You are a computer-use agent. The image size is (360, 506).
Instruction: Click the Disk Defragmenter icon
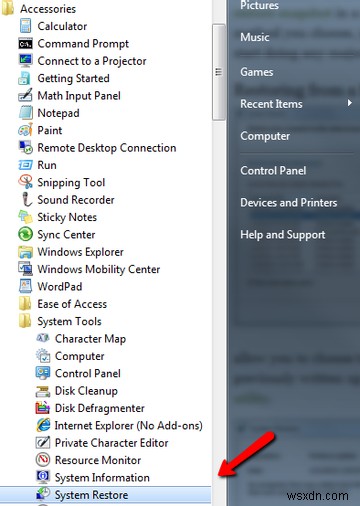pos(43,408)
